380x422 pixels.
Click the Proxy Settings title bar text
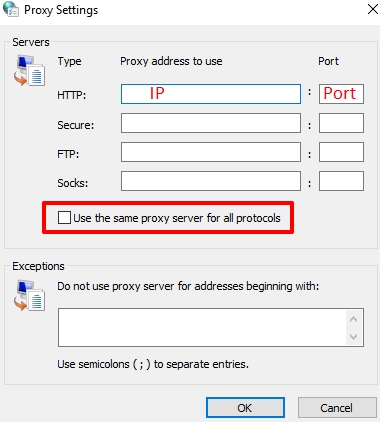61,10
